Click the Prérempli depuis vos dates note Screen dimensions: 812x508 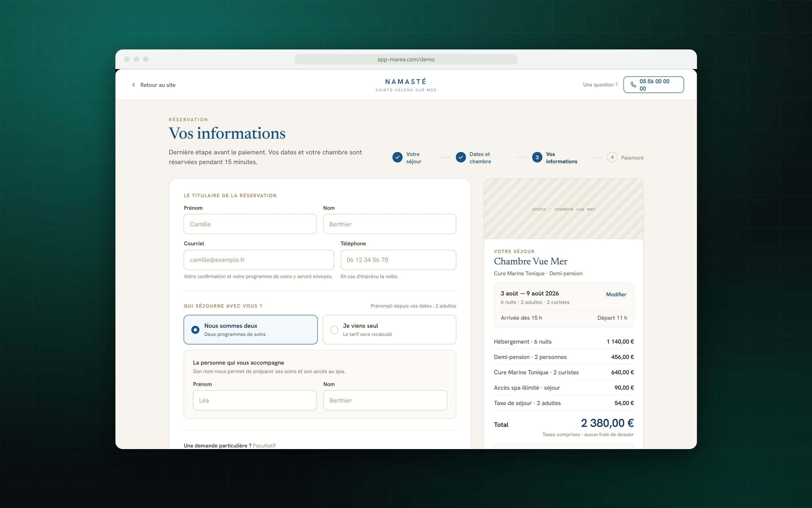tap(413, 306)
